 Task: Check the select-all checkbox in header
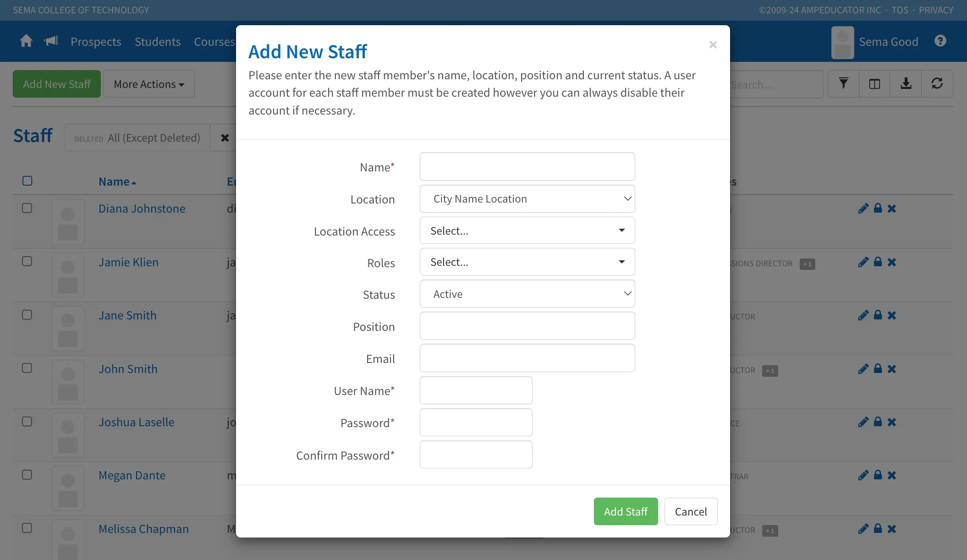[27, 181]
